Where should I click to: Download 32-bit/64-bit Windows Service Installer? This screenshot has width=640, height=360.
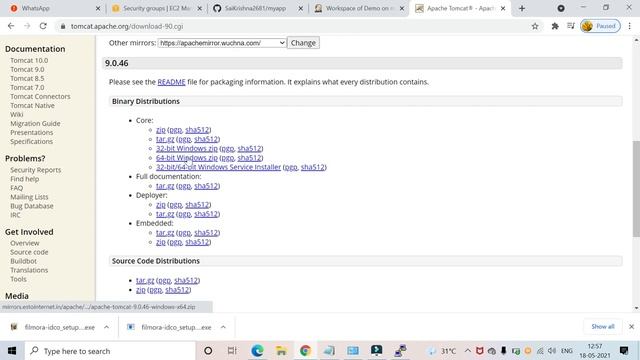(x=218, y=167)
